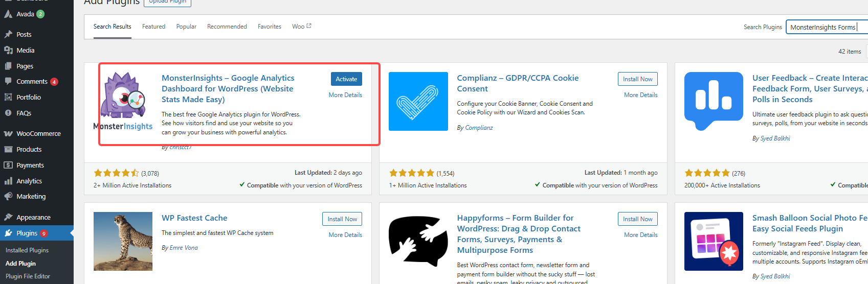Click the Plugins plug icon

(x=8, y=233)
